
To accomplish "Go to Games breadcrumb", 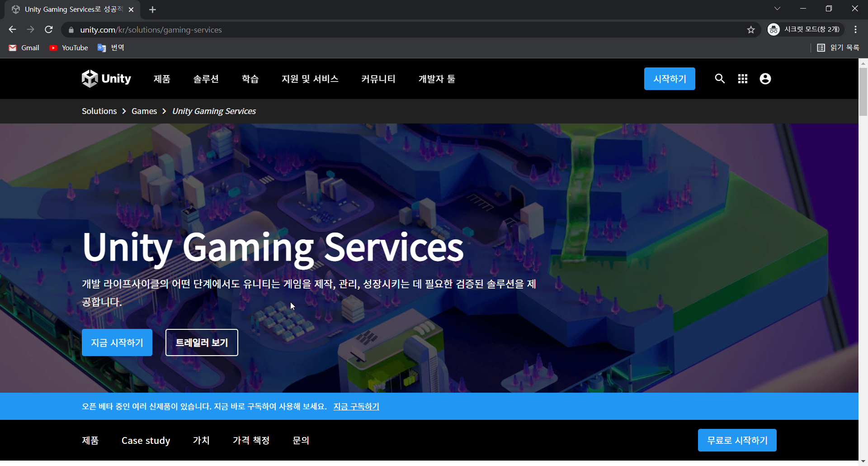I will click(x=144, y=111).
